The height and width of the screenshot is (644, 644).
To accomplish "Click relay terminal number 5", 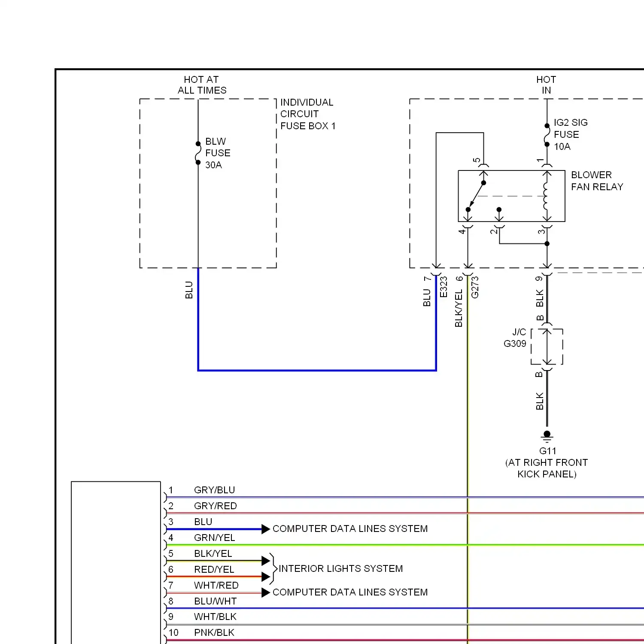I will (x=477, y=160).
